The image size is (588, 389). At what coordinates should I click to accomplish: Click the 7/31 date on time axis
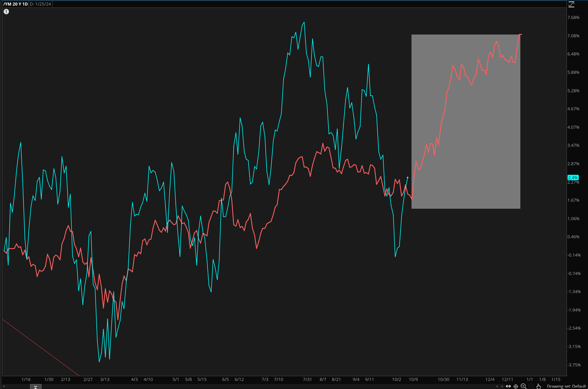(x=307, y=380)
